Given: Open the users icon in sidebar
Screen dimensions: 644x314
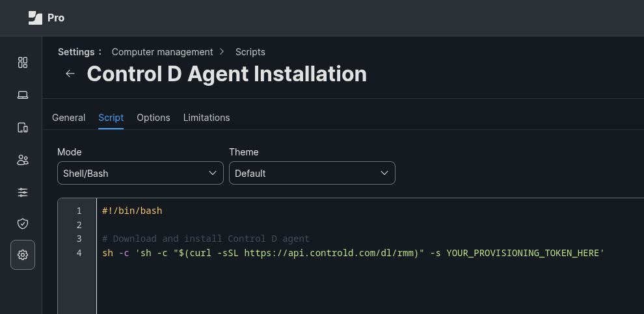Looking at the screenshot, I should pos(23,160).
